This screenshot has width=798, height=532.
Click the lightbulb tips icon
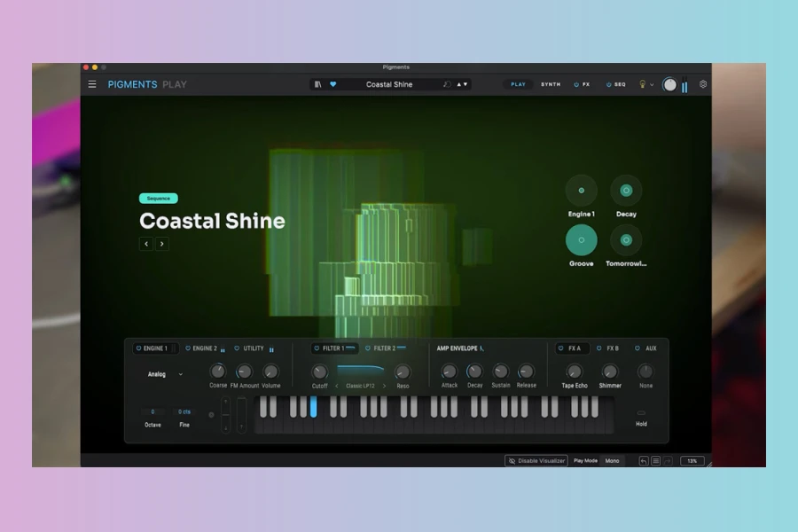[x=642, y=84]
